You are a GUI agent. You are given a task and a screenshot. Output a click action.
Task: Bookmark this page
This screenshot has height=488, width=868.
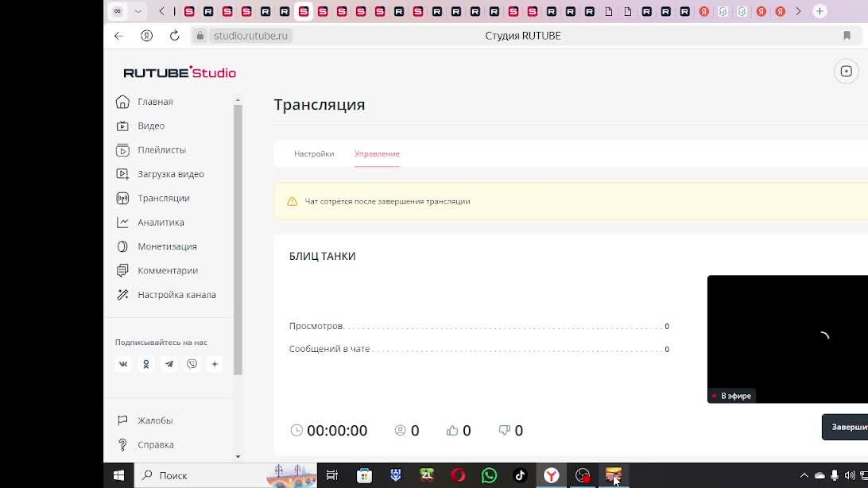847,36
